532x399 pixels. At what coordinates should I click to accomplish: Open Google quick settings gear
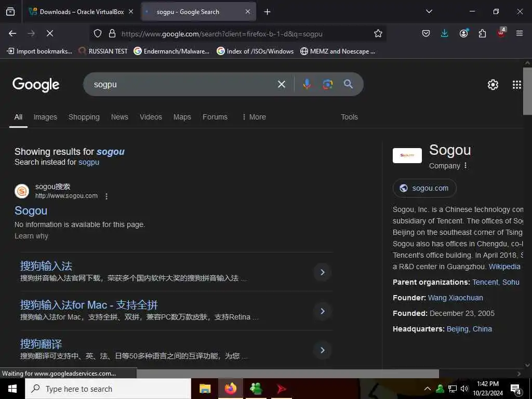[493, 85]
